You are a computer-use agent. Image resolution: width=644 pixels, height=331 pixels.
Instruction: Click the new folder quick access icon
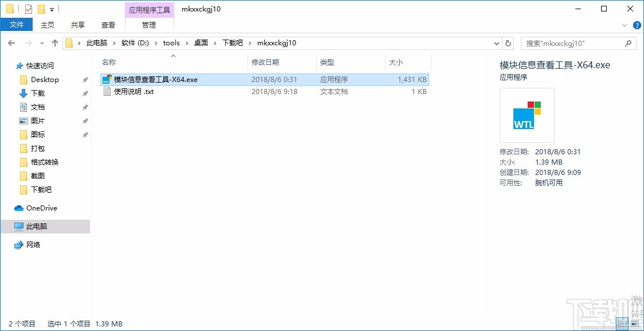pyautogui.click(x=41, y=9)
